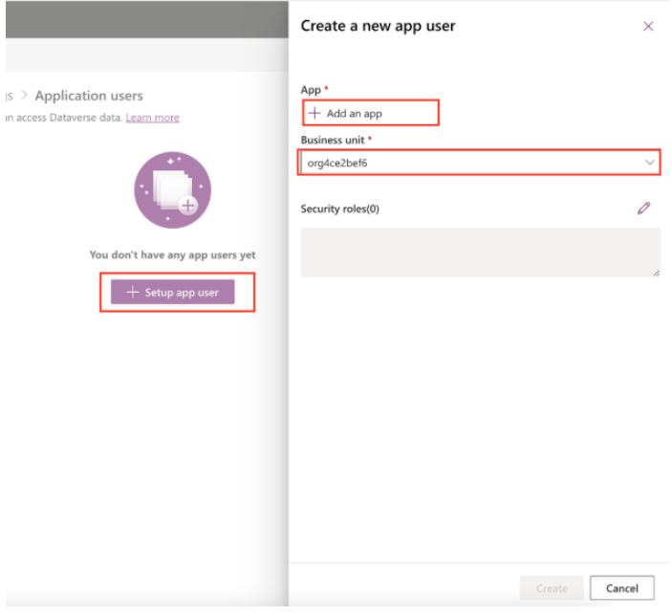Image resolution: width=672 pixels, height=616 pixels.
Task: Click the plus icon beside Add an app
Action: click(x=314, y=113)
